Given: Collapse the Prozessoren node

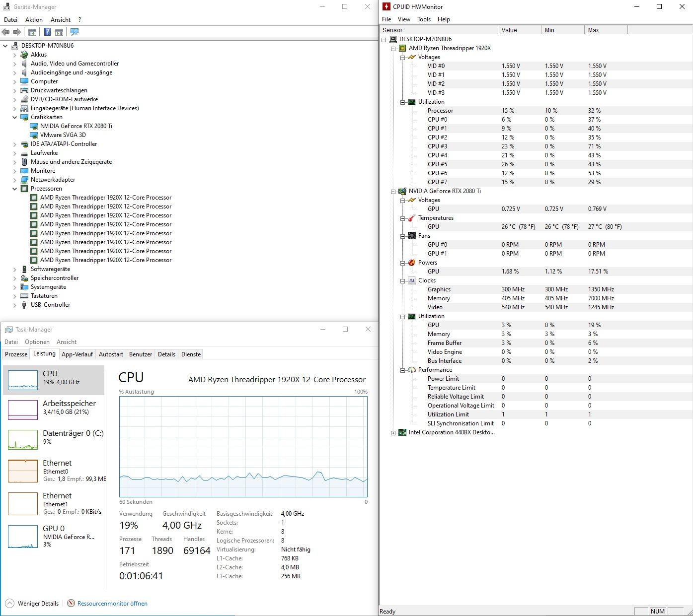Looking at the screenshot, I should (x=15, y=189).
